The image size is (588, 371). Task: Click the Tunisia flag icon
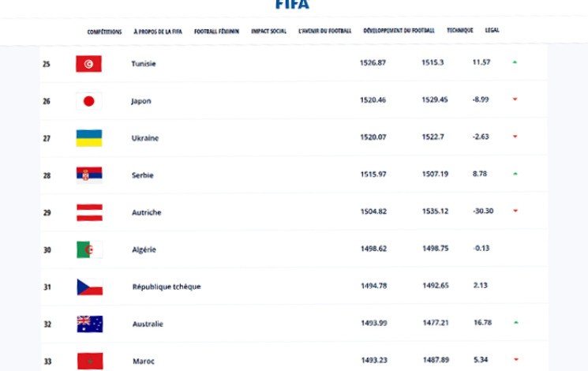point(88,64)
